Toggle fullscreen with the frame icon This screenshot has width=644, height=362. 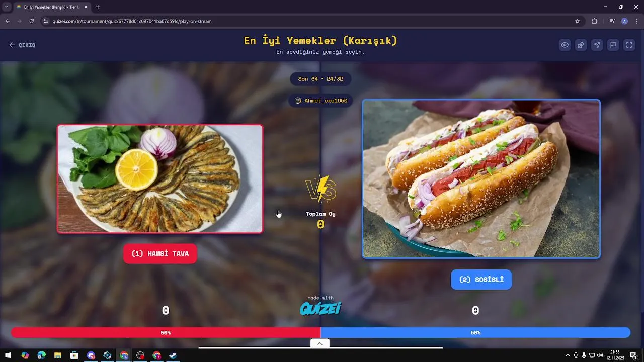point(629,45)
